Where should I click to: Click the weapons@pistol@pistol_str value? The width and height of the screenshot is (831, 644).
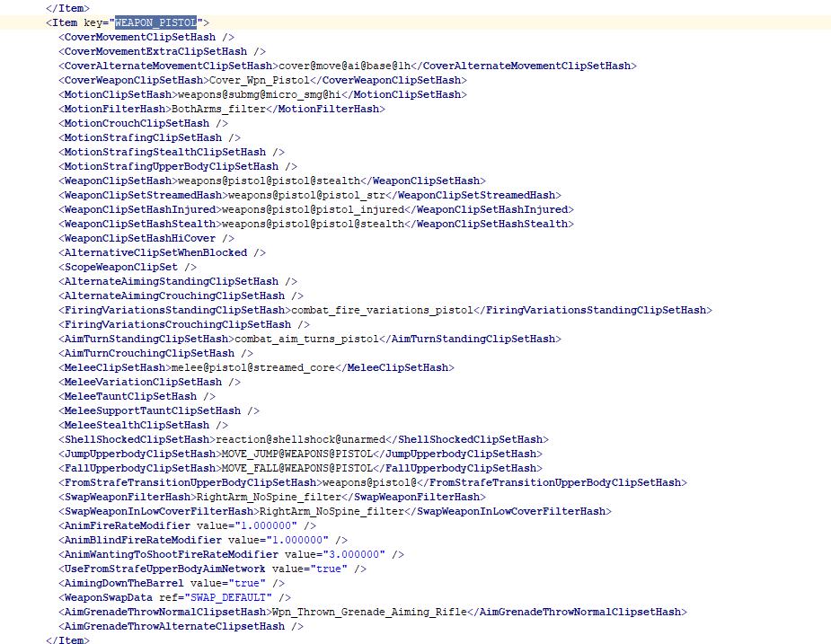tap(306, 195)
